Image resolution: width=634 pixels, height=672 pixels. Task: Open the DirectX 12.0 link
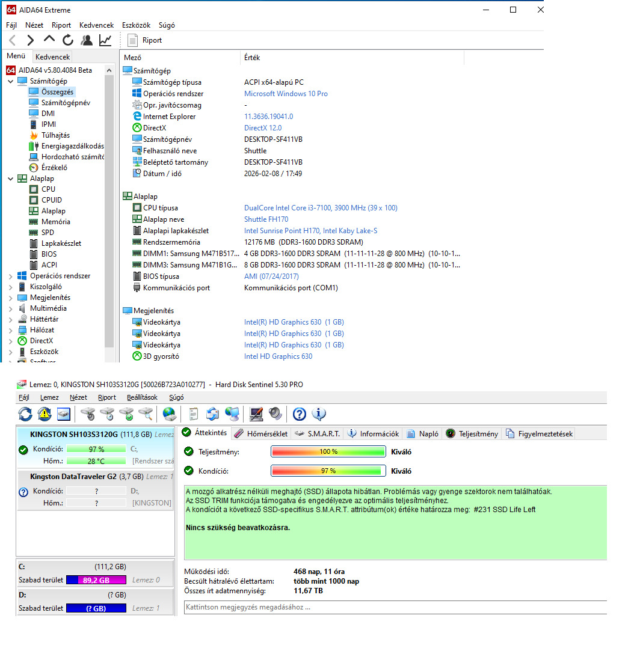pyautogui.click(x=263, y=127)
